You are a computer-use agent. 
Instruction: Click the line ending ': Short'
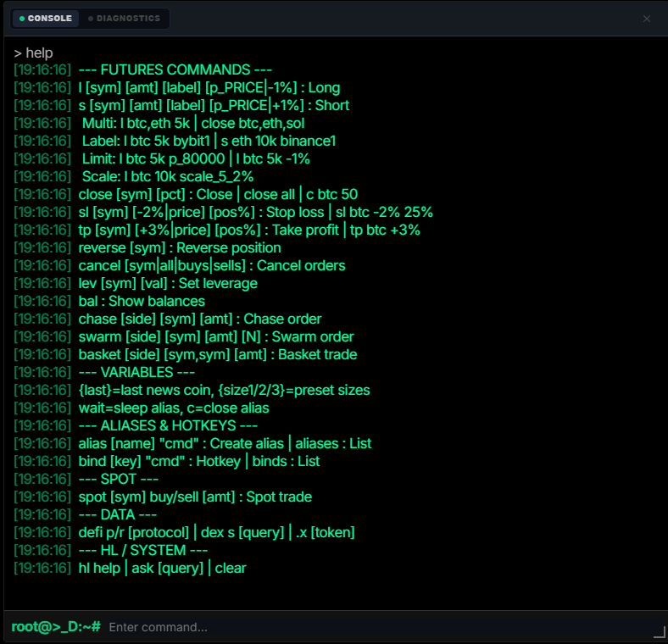click(181, 105)
